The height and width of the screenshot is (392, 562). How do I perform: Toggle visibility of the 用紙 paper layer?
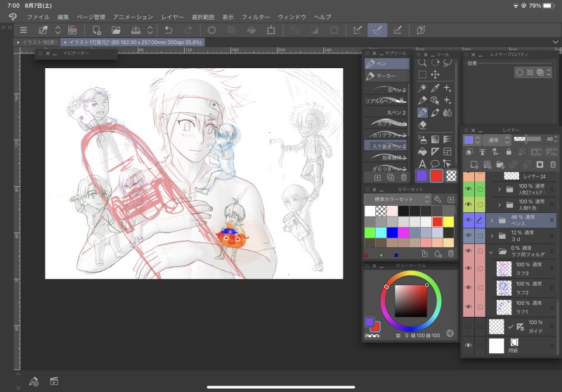(x=469, y=346)
